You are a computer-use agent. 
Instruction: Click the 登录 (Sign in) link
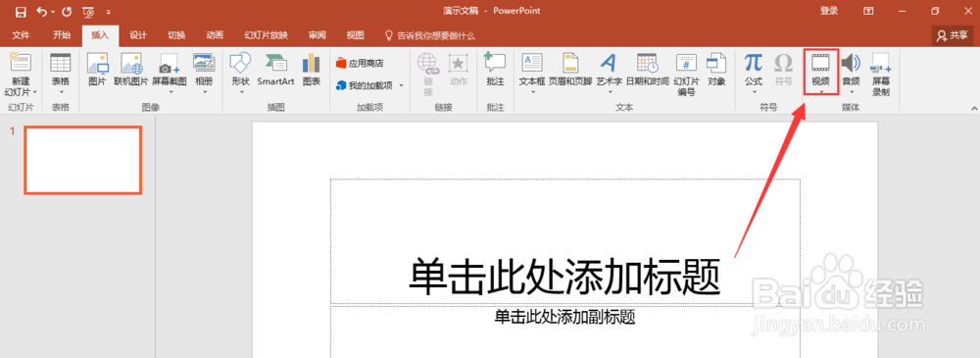[x=829, y=11]
